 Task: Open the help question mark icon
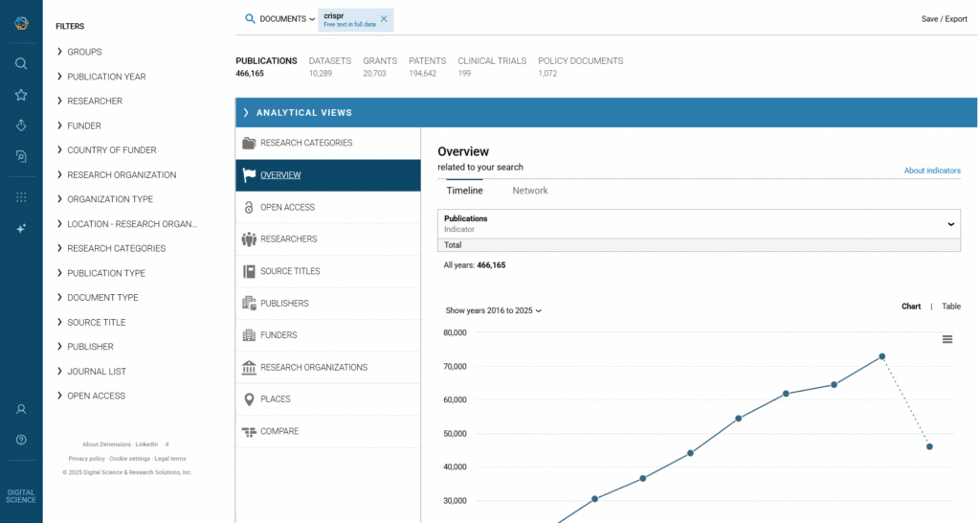[21, 440]
